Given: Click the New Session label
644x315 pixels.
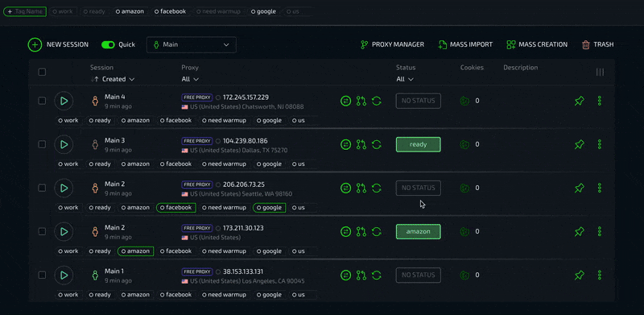Looking at the screenshot, I should [x=68, y=44].
